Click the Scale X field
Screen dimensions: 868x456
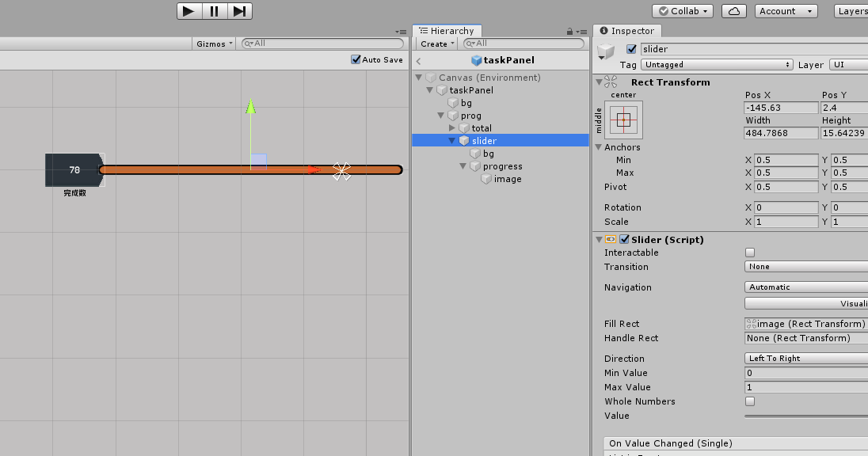pyautogui.click(x=786, y=222)
